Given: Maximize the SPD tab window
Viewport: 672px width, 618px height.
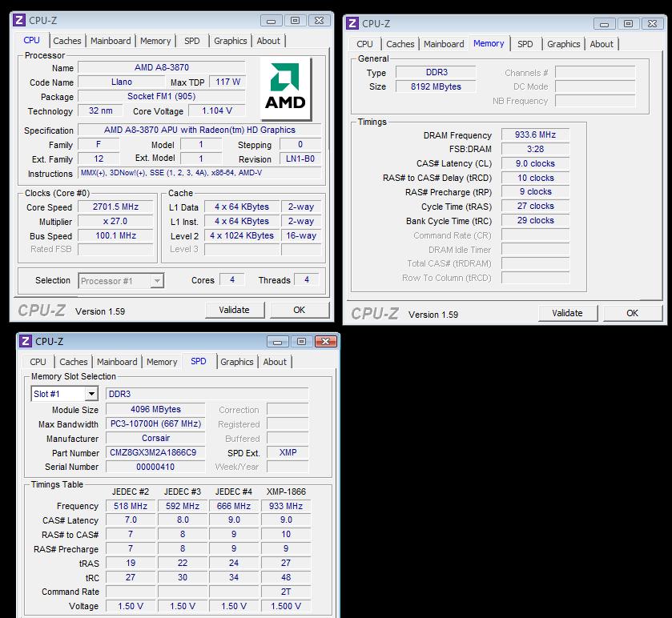Looking at the screenshot, I should (301, 341).
